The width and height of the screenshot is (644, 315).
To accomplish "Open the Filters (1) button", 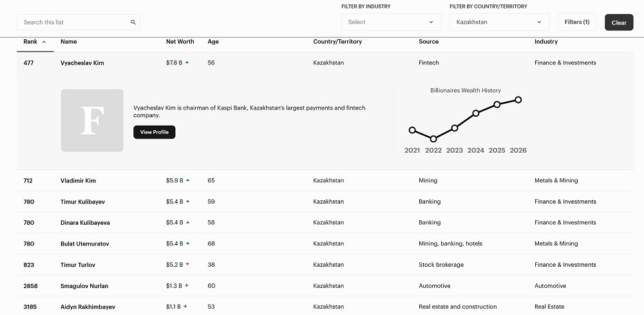I will tap(576, 22).
